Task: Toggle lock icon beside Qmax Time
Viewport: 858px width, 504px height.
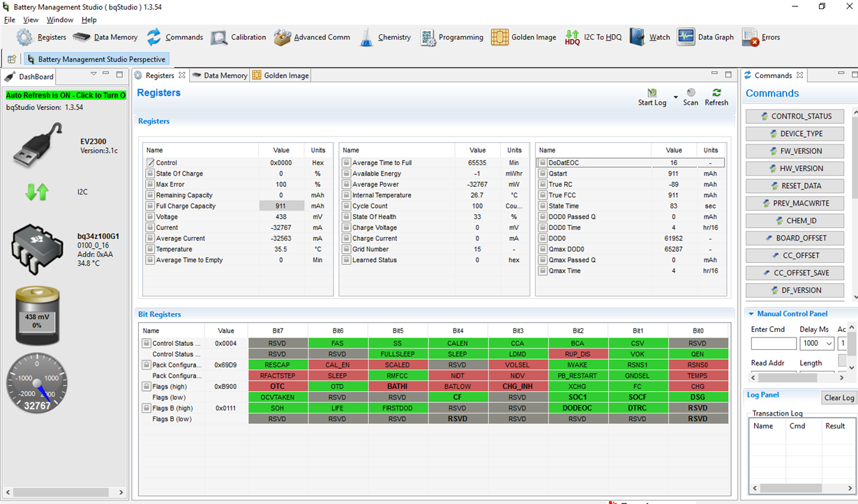Action: coord(542,270)
